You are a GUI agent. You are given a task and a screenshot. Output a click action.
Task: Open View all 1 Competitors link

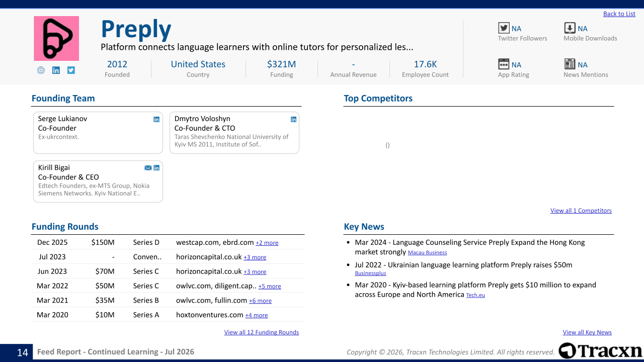point(581,211)
